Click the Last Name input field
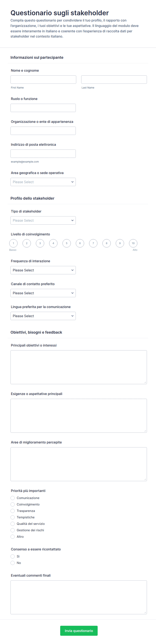Screen dimensions: 156x644 (x=114, y=80)
